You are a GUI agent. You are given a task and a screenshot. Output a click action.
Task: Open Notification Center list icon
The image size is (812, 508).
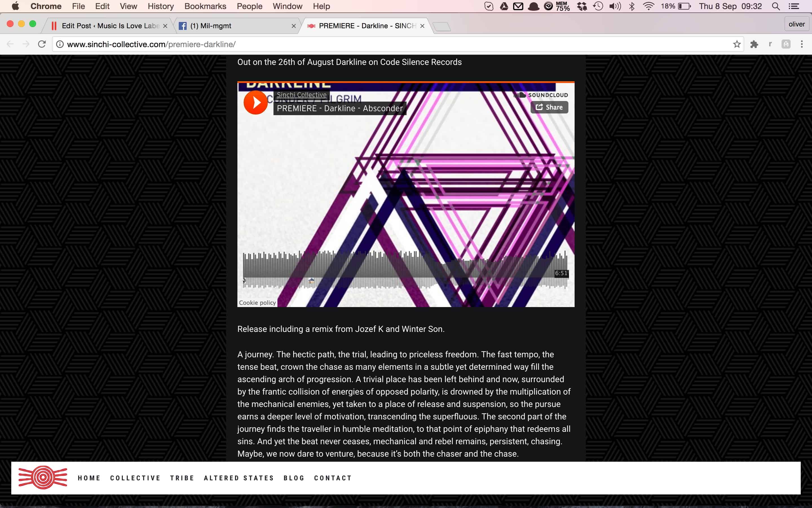click(x=794, y=6)
